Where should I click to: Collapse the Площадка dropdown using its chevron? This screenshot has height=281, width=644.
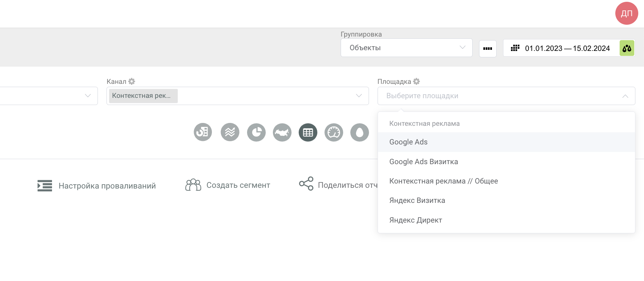(625, 96)
